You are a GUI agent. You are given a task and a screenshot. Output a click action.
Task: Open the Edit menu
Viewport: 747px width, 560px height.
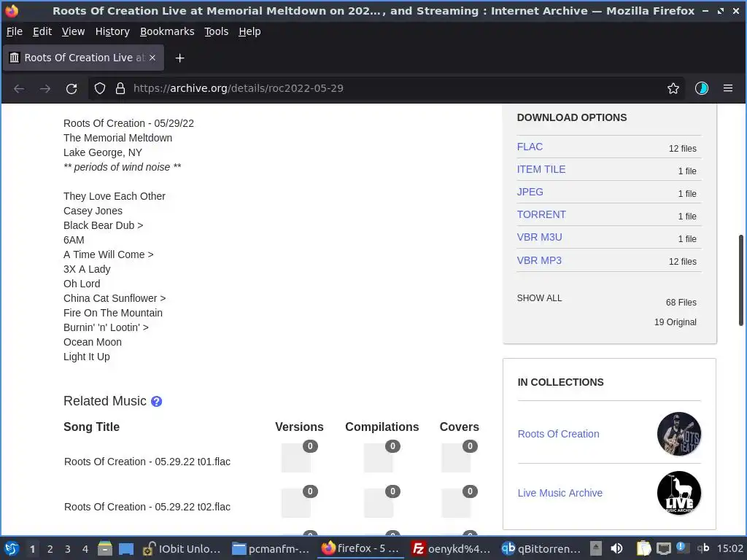point(42,31)
